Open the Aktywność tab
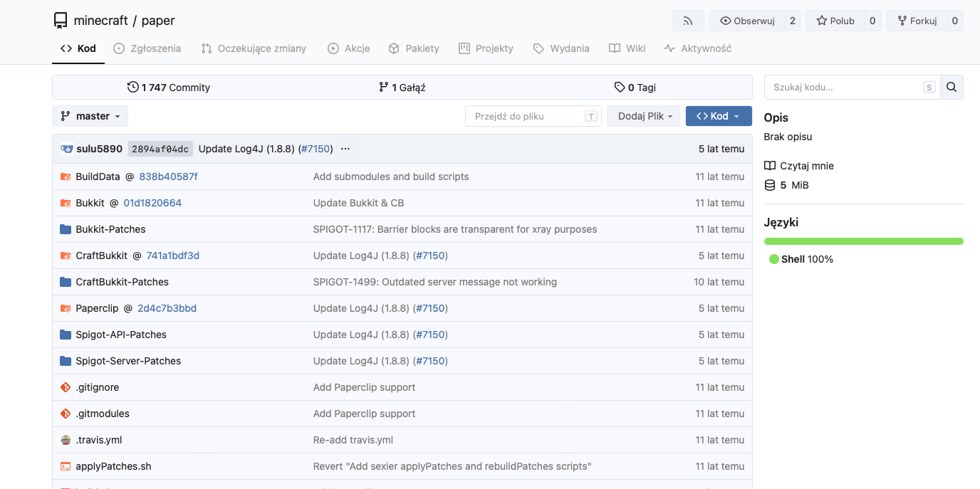The width and height of the screenshot is (980, 489). click(x=698, y=48)
